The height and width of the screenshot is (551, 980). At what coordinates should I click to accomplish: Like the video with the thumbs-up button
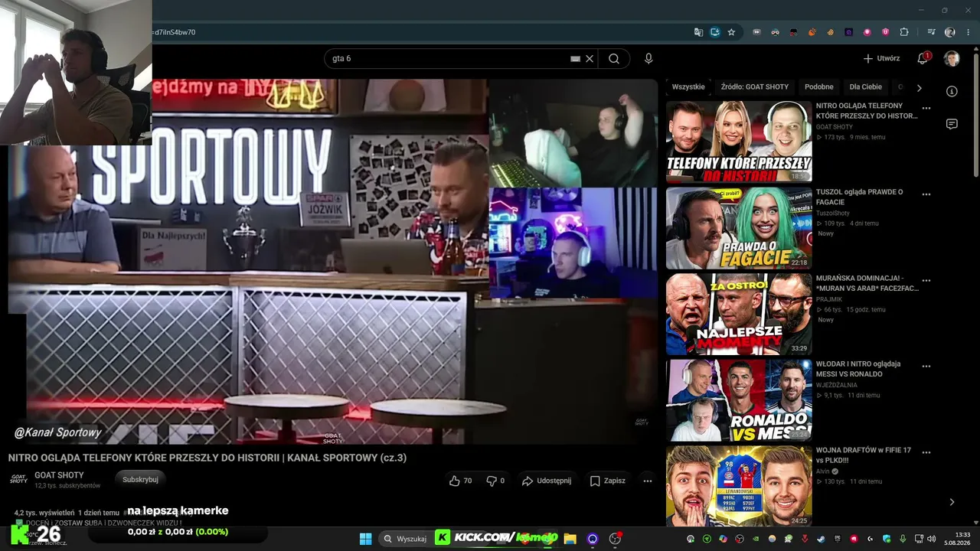(460, 481)
